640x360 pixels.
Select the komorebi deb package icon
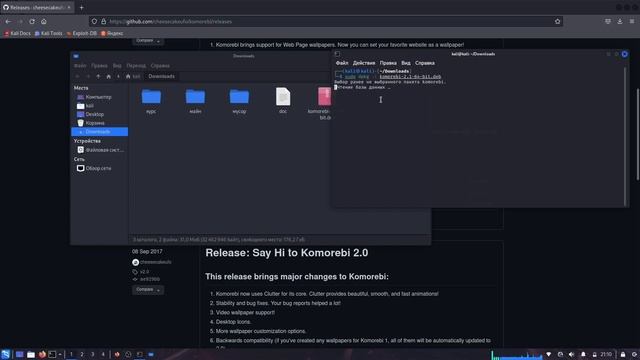coord(324,97)
